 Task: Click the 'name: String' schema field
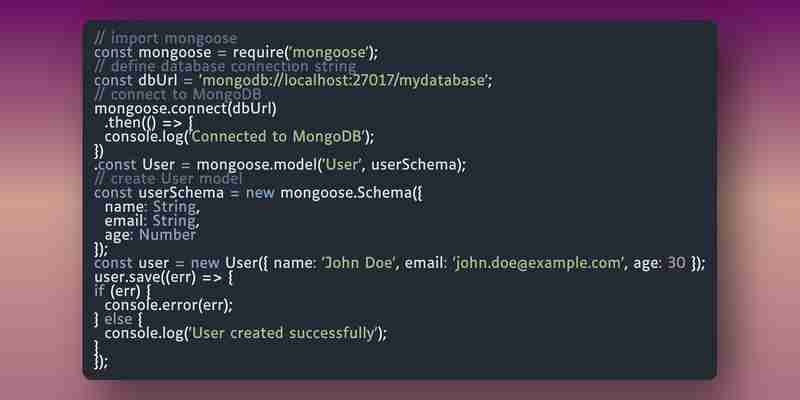[x=152, y=207]
